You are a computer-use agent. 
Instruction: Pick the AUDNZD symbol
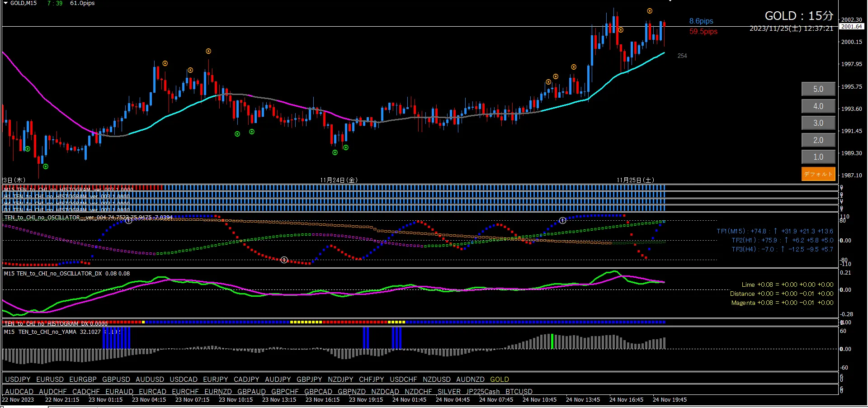(471, 380)
